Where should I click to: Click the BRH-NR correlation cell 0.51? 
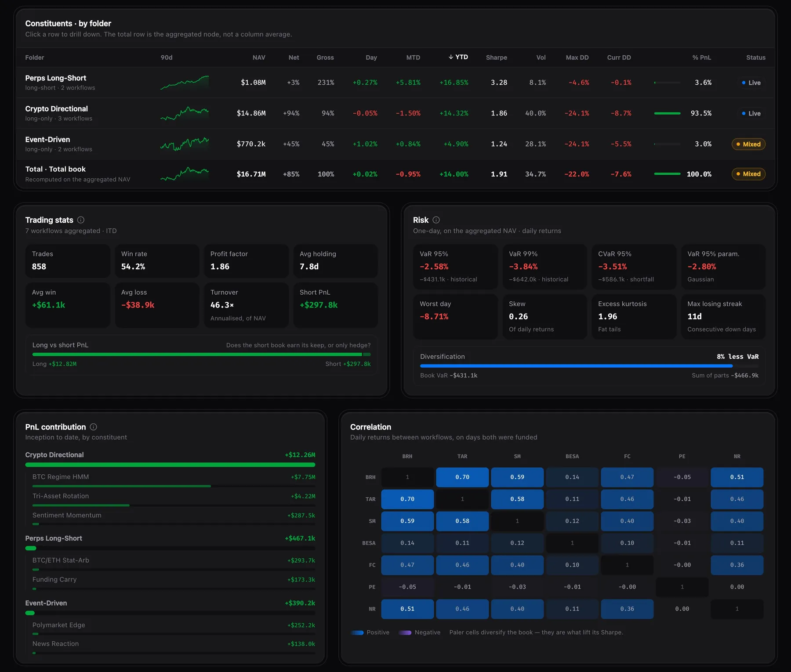737,477
